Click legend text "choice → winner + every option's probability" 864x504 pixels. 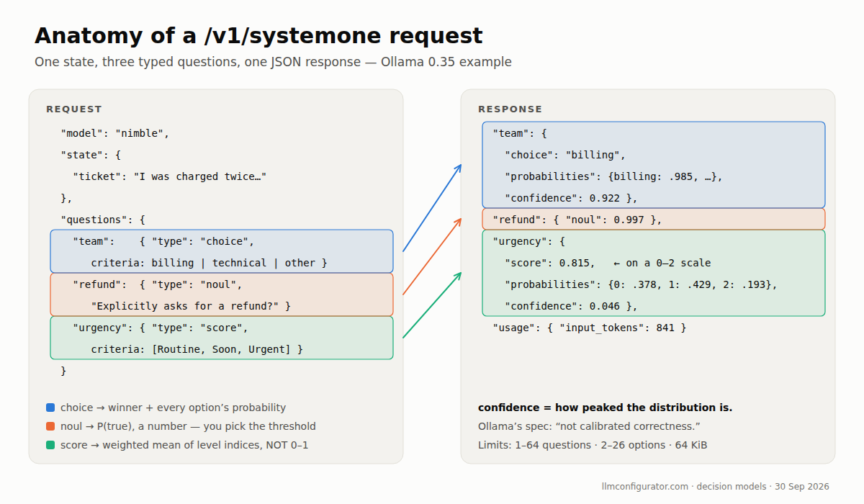pyautogui.click(x=173, y=408)
